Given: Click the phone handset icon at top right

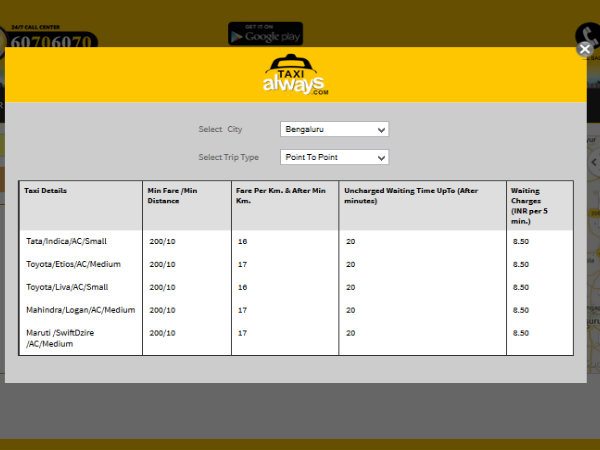Looking at the screenshot, I should [588, 35].
